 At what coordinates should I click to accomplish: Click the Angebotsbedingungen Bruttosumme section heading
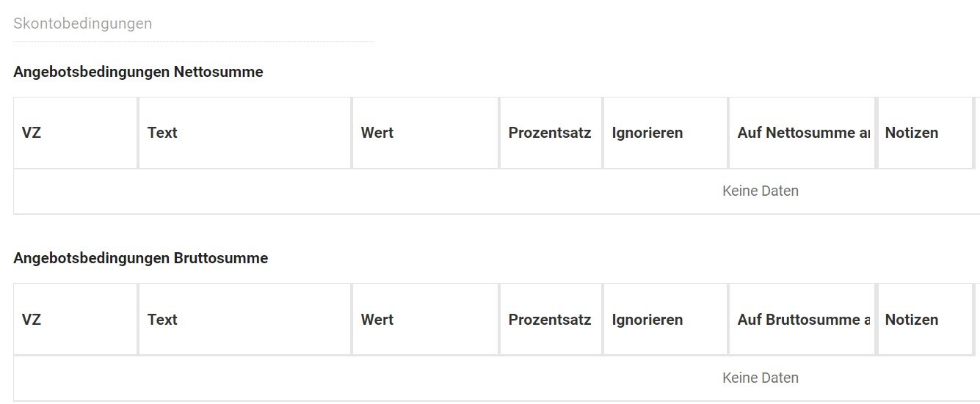click(140, 258)
